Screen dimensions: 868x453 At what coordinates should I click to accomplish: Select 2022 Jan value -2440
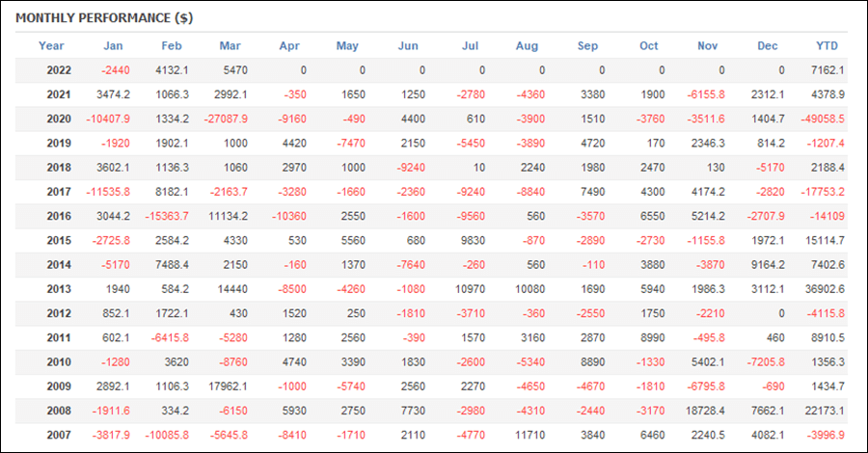[x=116, y=70]
